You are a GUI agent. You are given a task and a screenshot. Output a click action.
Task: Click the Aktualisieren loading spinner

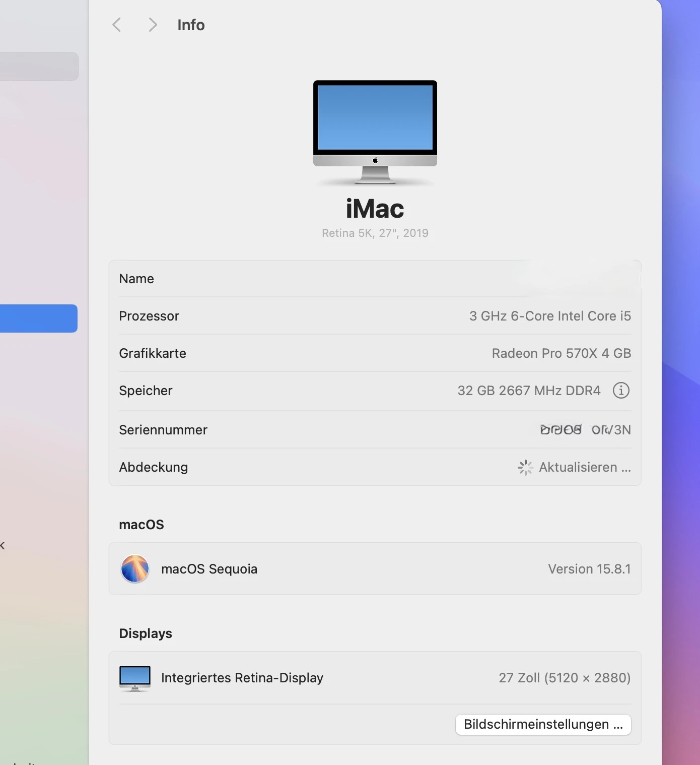[x=525, y=467]
